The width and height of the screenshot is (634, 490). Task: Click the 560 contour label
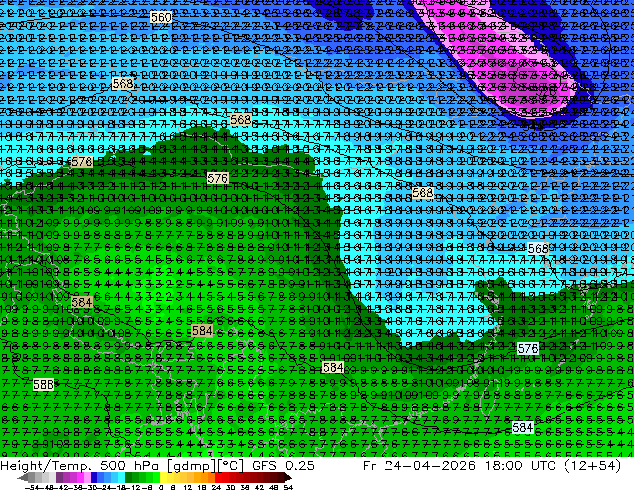pos(161,17)
